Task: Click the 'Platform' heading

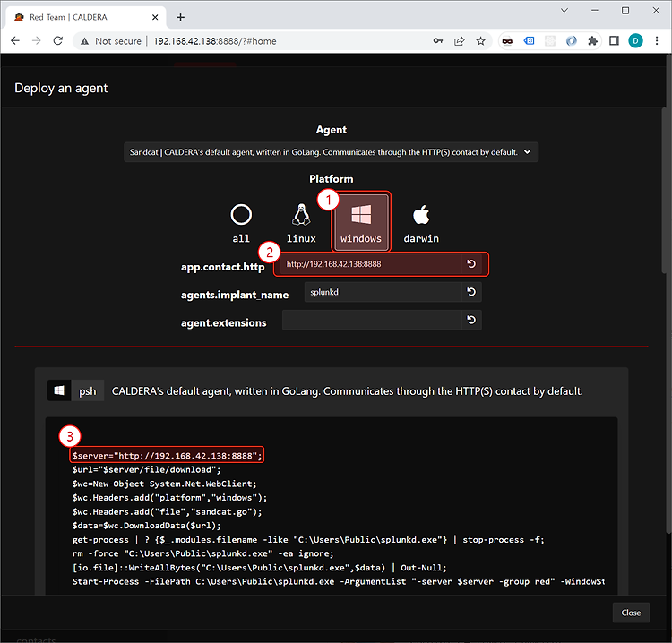Action: 331,178
